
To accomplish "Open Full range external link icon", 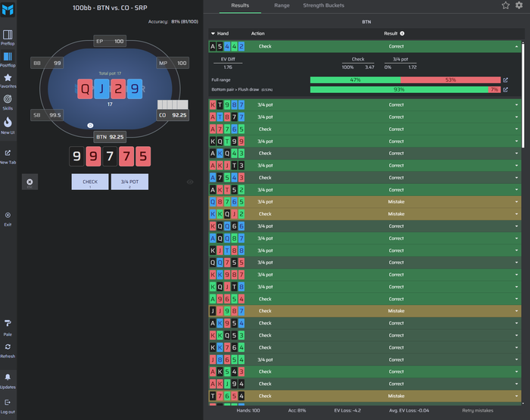I will [x=505, y=80].
